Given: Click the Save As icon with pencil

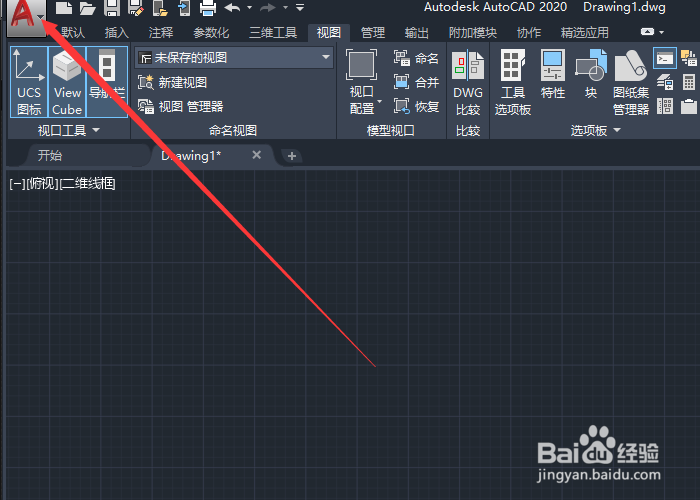Looking at the screenshot, I should point(136,8).
